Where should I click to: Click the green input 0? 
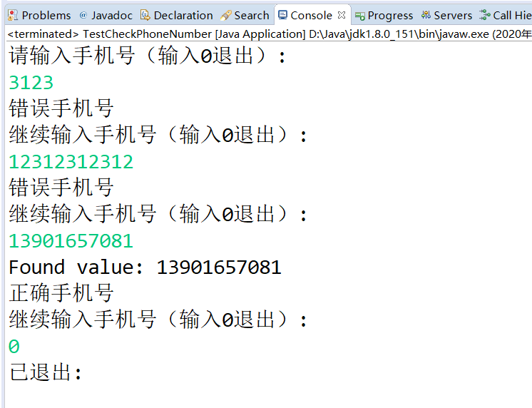point(14,347)
